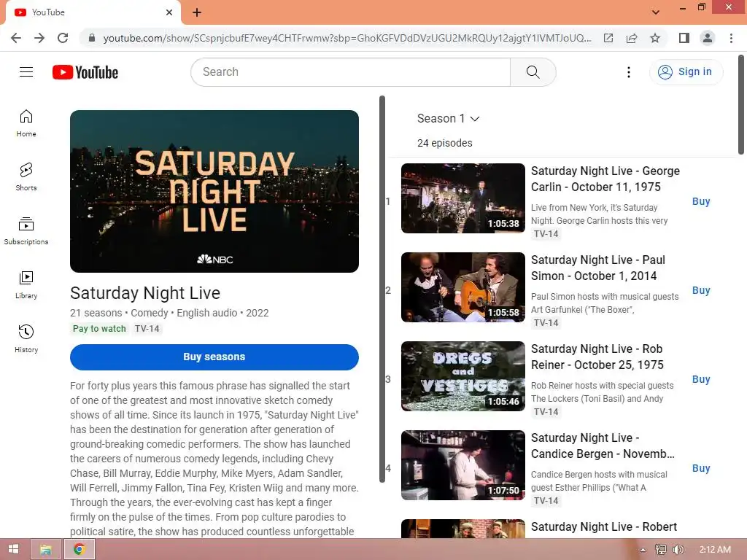Open George Carlin episode thumbnail
Image resolution: width=747 pixels, height=560 pixels.
tap(463, 198)
